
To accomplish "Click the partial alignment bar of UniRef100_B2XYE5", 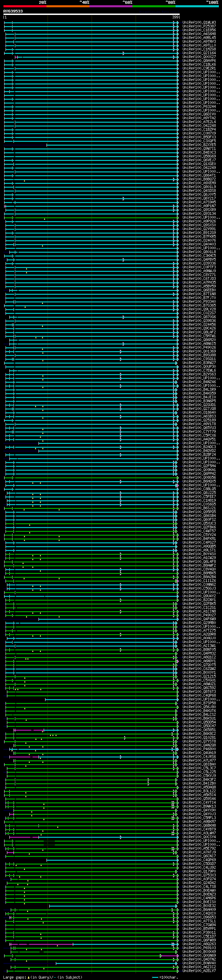I will [x=112, y=145].
